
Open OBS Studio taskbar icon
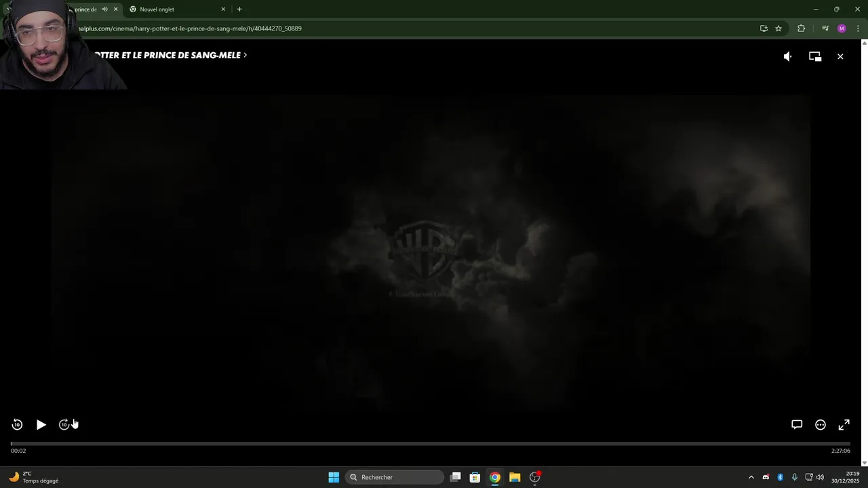tap(535, 477)
